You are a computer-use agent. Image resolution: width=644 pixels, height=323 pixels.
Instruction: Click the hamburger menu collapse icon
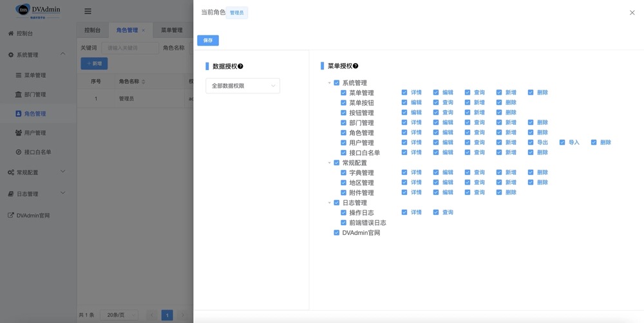click(x=88, y=12)
